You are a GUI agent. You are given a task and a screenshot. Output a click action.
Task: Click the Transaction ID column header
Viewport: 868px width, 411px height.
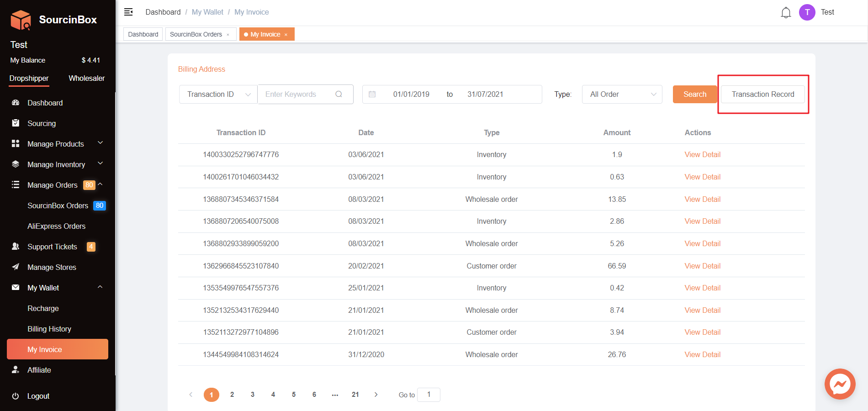point(241,132)
